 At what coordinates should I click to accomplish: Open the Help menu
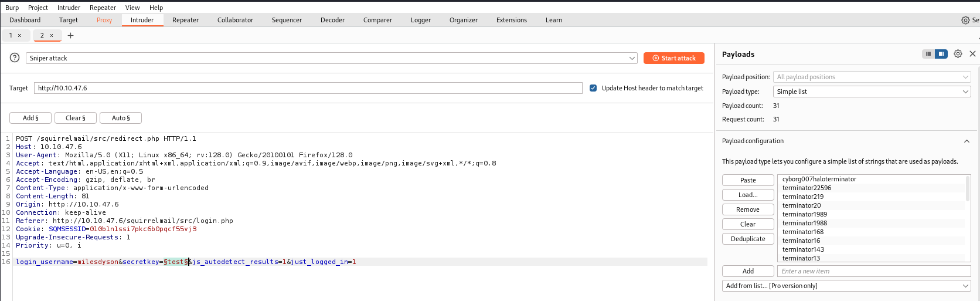[x=156, y=8]
